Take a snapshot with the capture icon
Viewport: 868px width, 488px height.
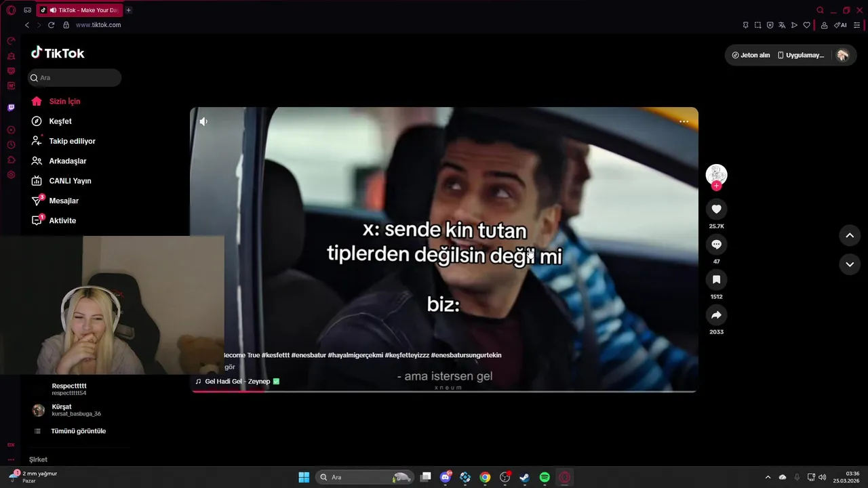pos(757,25)
